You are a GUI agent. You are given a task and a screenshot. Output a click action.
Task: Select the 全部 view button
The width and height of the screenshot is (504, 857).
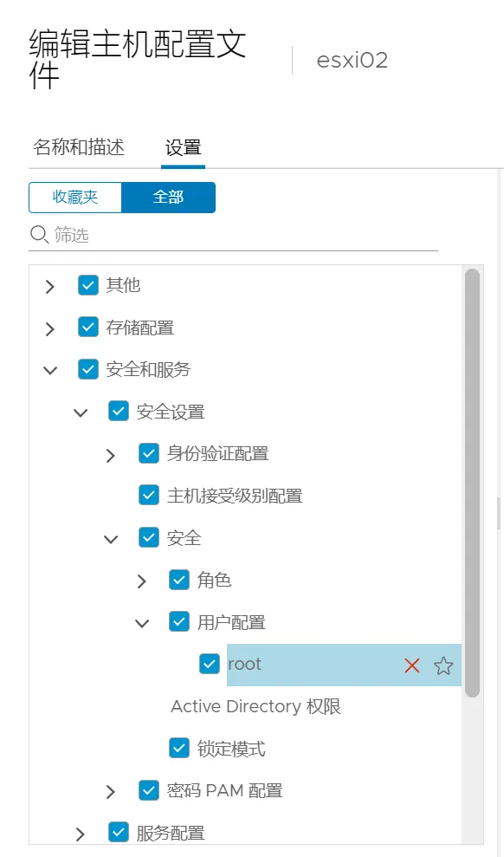coord(168,197)
